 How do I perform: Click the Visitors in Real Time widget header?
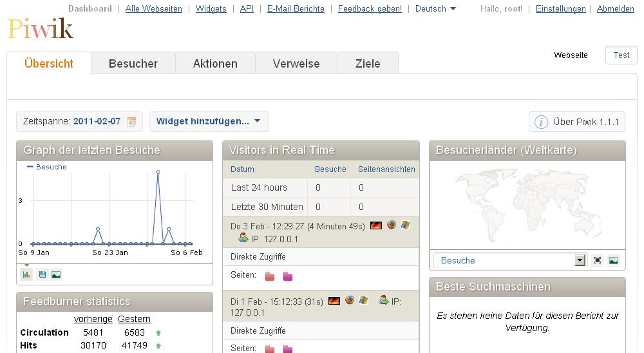(321, 150)
